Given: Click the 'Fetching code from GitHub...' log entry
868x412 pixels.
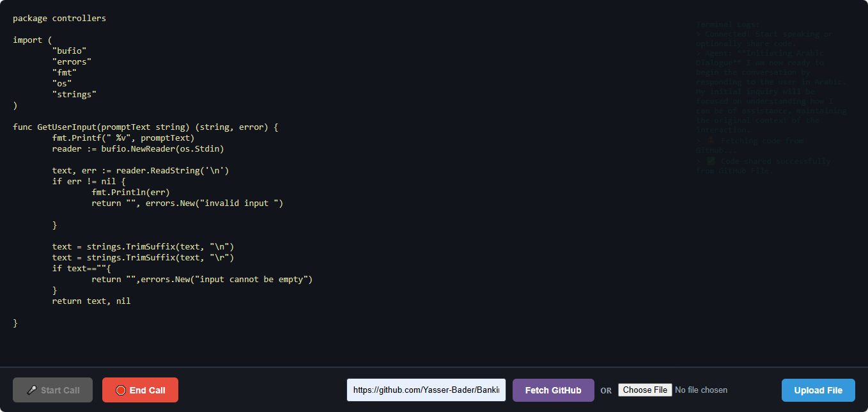Looking at the screenshot, I should 750,145.
